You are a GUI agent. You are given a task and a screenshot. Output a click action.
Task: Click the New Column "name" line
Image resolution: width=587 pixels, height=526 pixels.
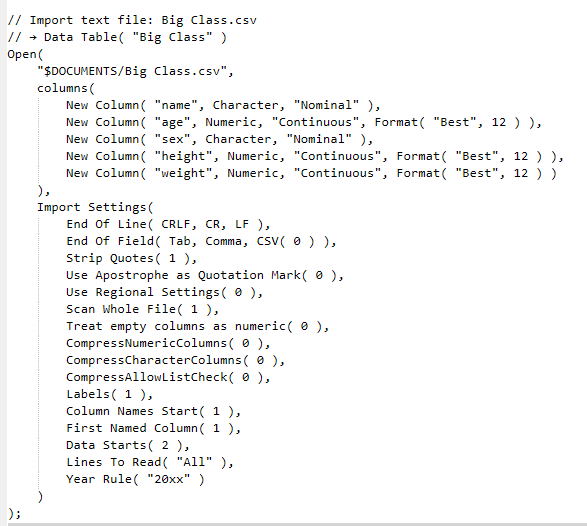pyautogui.click(x=223, y=105)
